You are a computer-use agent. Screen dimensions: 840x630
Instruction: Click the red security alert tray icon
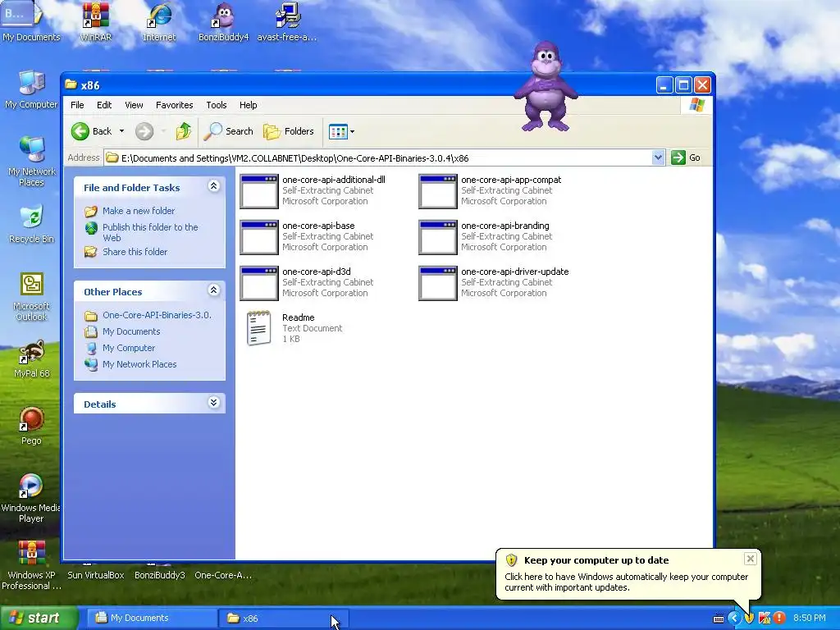[779, 618]
